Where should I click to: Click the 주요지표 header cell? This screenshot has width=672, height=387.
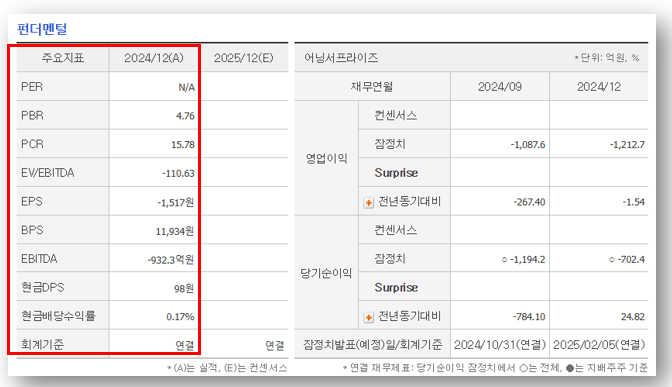click(x=63, y=58)
